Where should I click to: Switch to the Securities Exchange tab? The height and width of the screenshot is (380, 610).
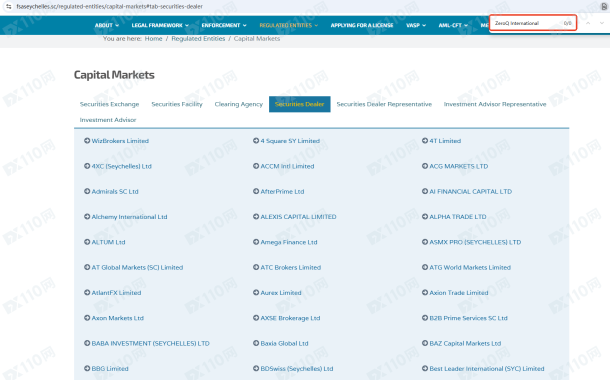(x=109, y=104)
